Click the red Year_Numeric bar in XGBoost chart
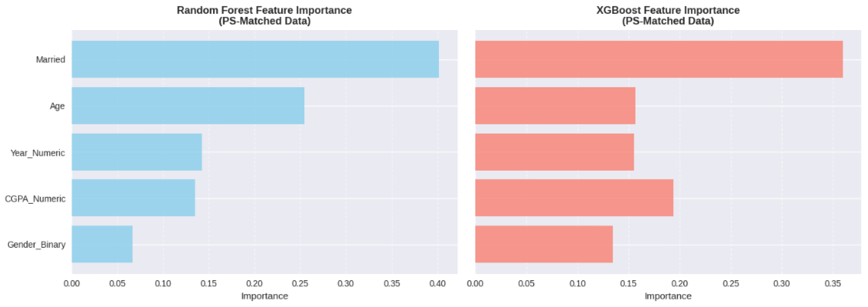 [554, 152]
